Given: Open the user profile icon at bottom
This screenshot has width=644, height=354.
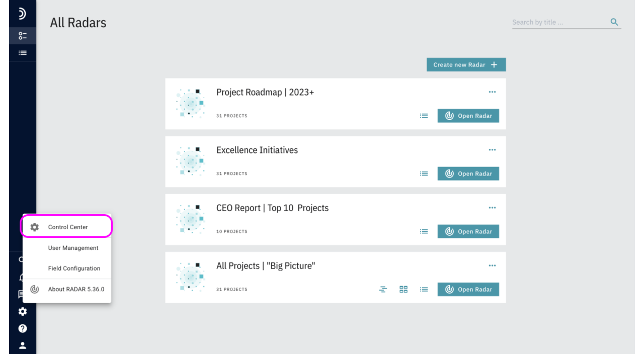Looking at the screenshot, I should click(22, 345).
